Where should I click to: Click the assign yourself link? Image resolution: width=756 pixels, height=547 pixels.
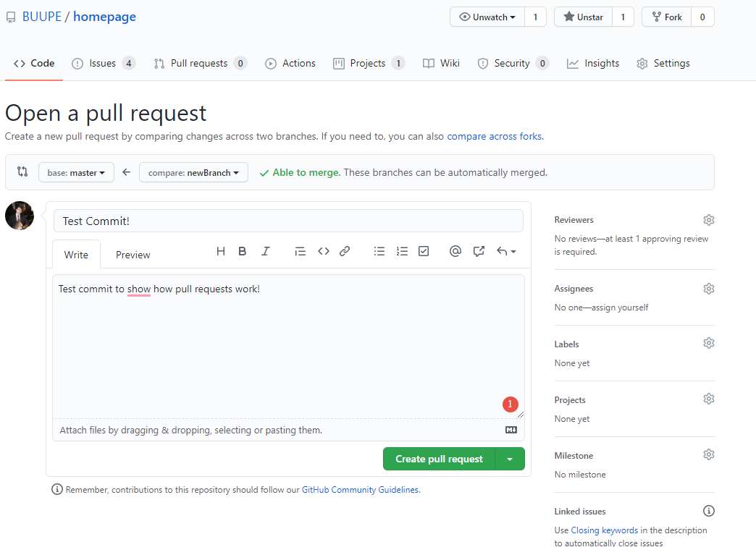(x=620, y=308)
